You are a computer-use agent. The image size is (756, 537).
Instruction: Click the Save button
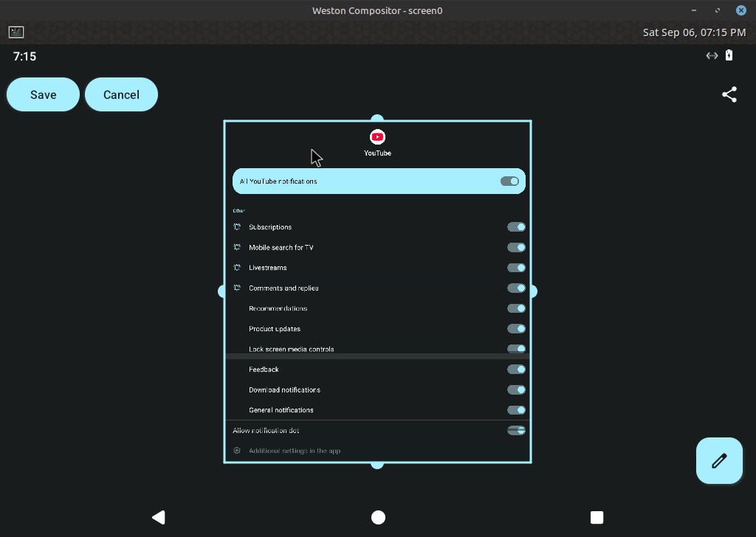point(44,94)
